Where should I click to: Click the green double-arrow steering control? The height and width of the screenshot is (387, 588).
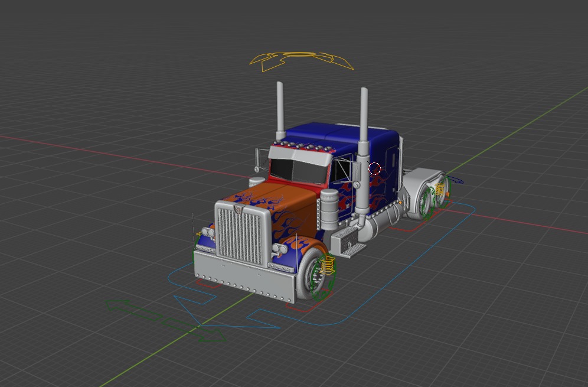165,320
